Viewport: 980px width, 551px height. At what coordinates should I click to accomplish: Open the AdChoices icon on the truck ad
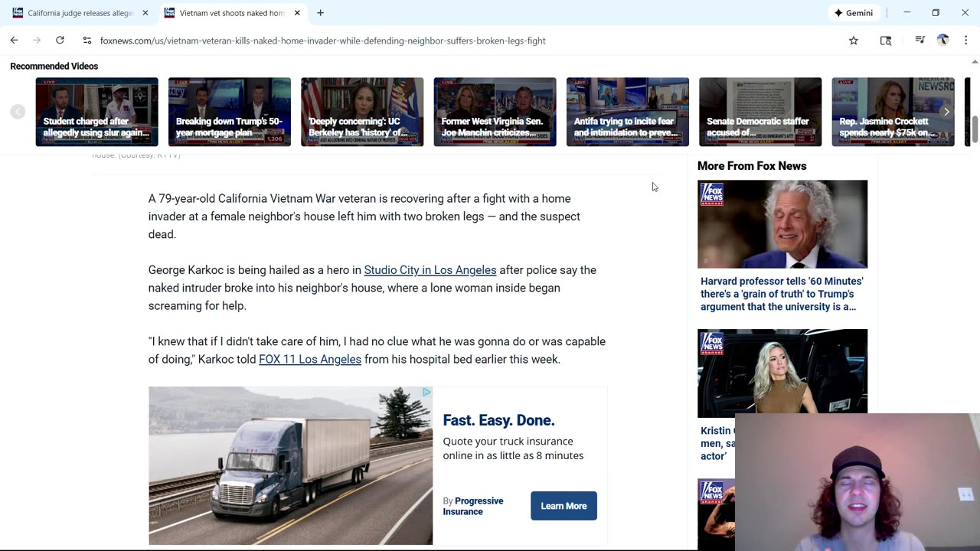coord(426,393)
